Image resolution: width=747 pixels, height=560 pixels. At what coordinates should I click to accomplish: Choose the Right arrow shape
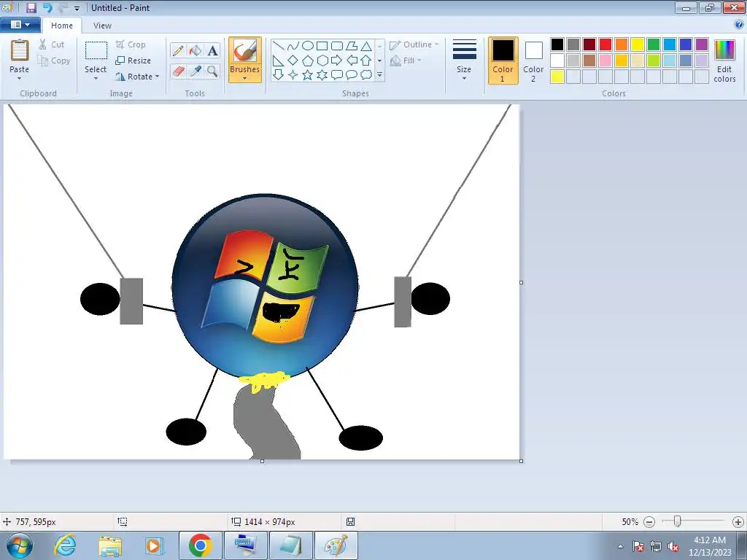(x=337, y=61)
